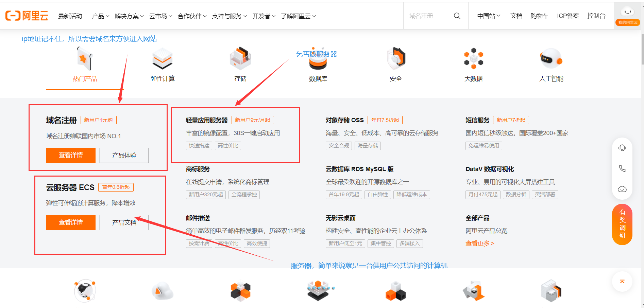Expand the 开发者 dropdown menu
The image size is (644, 308).
pyautogui.click(x=264, y=16)
